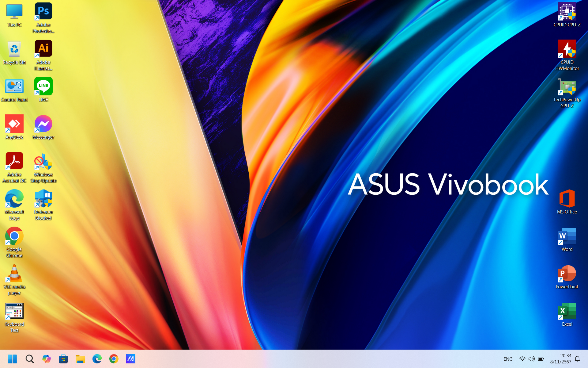
Task: Select the Word desktop shortcut
Action: coord(567,240)
